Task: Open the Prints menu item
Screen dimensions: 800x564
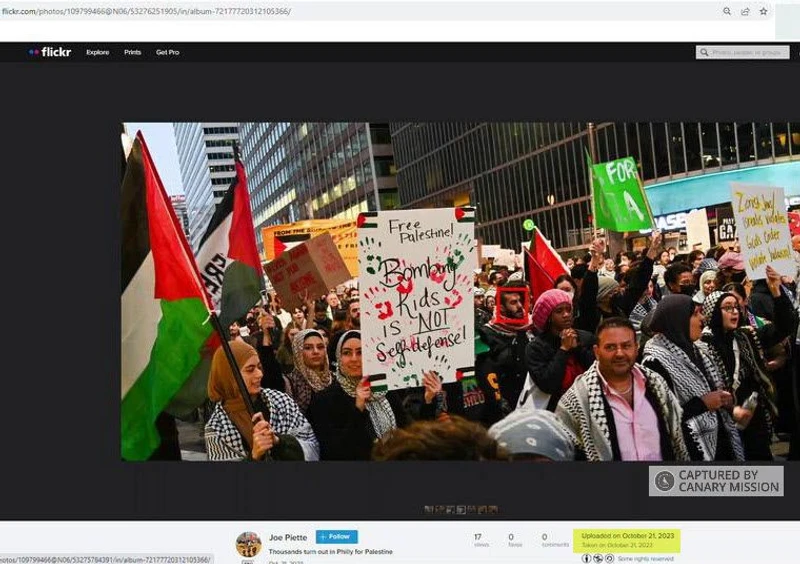Action: click(x=132, y=52)
